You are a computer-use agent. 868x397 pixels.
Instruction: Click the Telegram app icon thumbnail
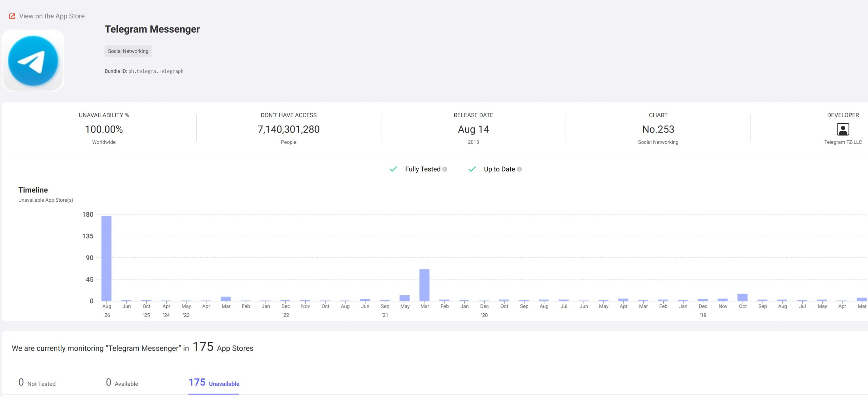click(x=33, y=61)
